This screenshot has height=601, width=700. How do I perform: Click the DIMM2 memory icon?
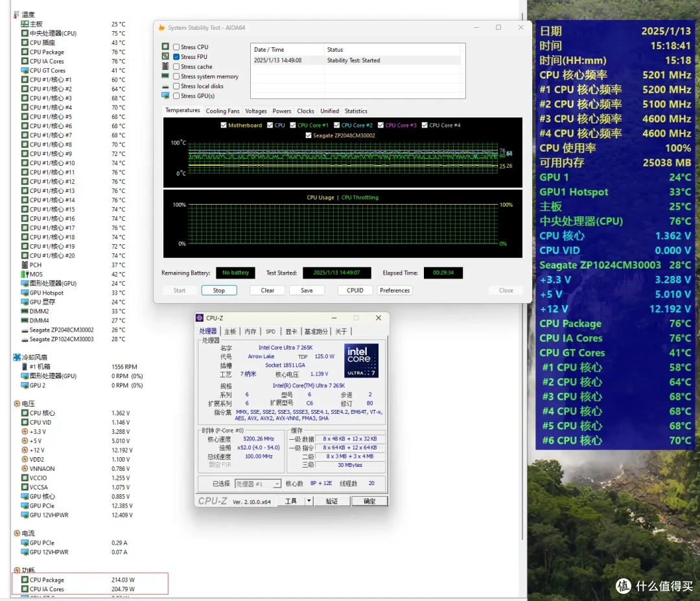pos(25,311)
